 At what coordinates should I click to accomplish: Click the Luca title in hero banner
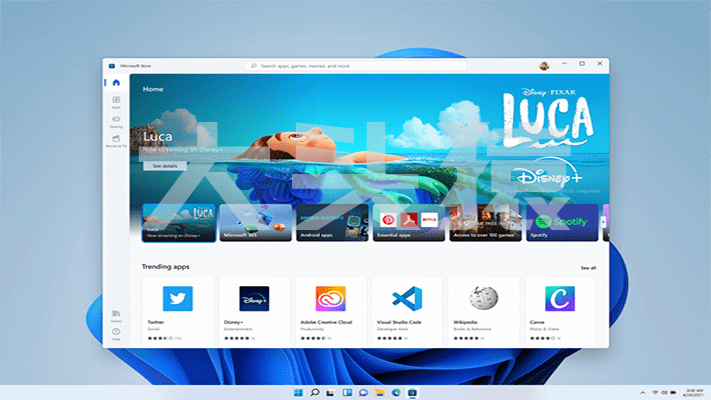pyautogui.click(x=157, y=137)
